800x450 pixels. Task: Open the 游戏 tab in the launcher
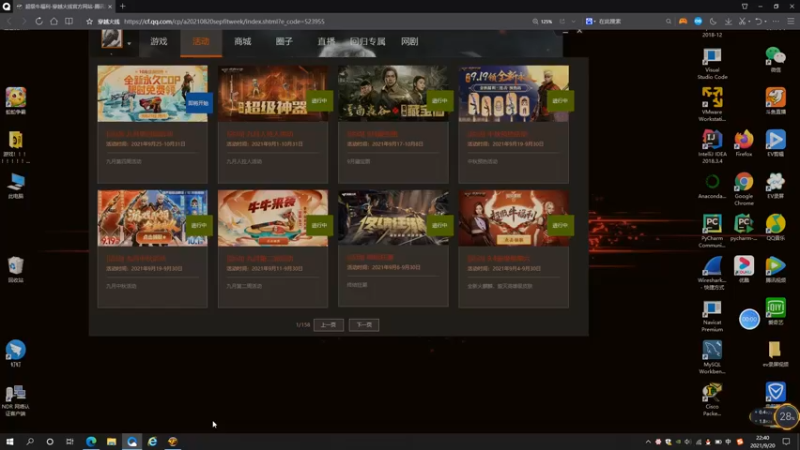pos(159,41)
